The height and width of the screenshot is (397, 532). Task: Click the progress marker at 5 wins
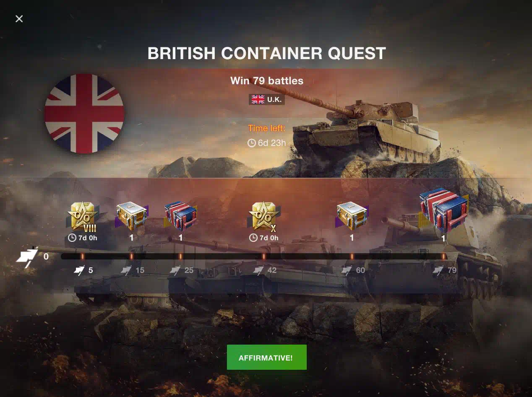82,256
